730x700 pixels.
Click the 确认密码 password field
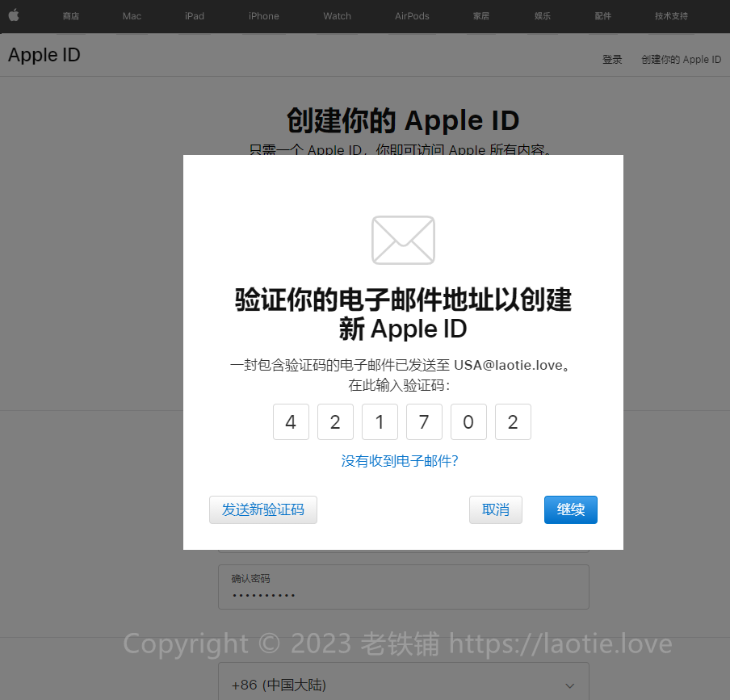tap(403, 587)
